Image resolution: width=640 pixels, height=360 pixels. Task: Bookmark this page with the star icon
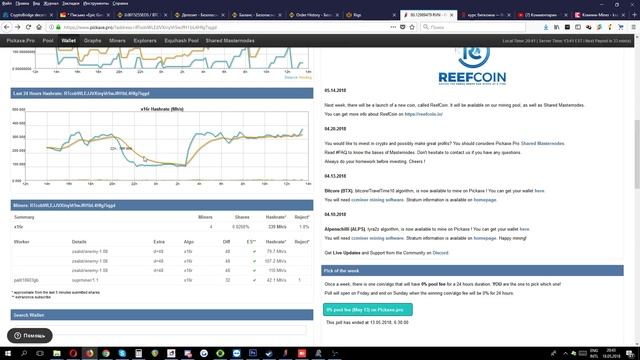point(412,27)
